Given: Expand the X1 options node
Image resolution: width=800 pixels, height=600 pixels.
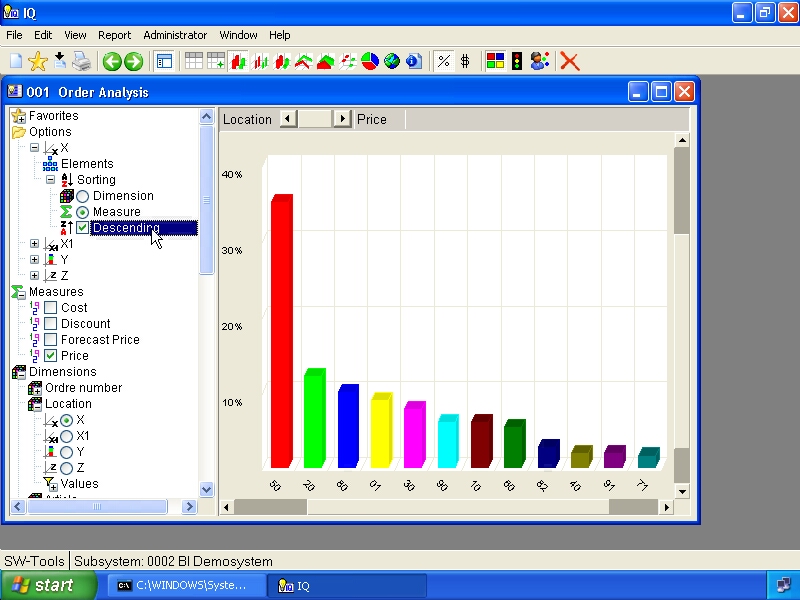Looking at the screenshot, I should (x=34, y=243).
